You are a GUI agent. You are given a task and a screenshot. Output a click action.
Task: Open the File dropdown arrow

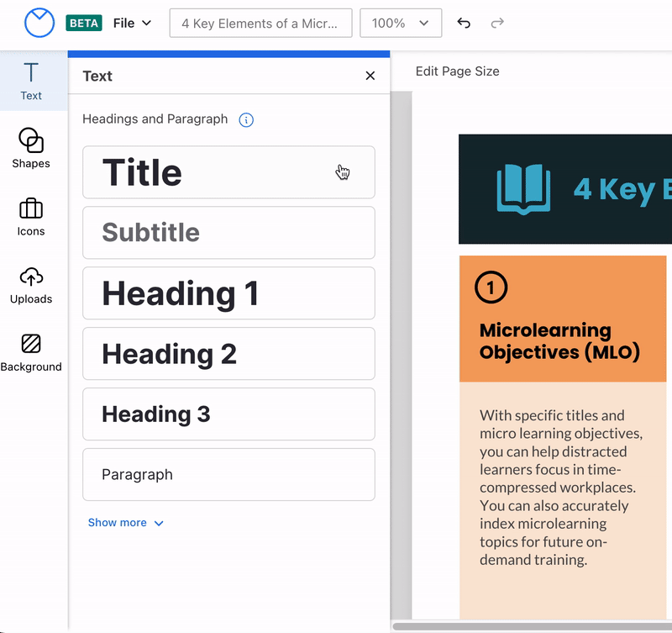coord(147,23)
